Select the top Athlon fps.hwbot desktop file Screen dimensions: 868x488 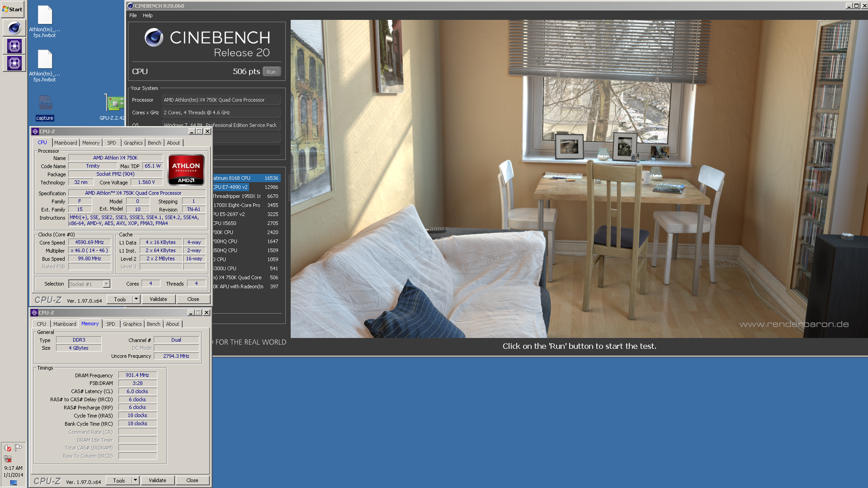(x=45, y=22)
